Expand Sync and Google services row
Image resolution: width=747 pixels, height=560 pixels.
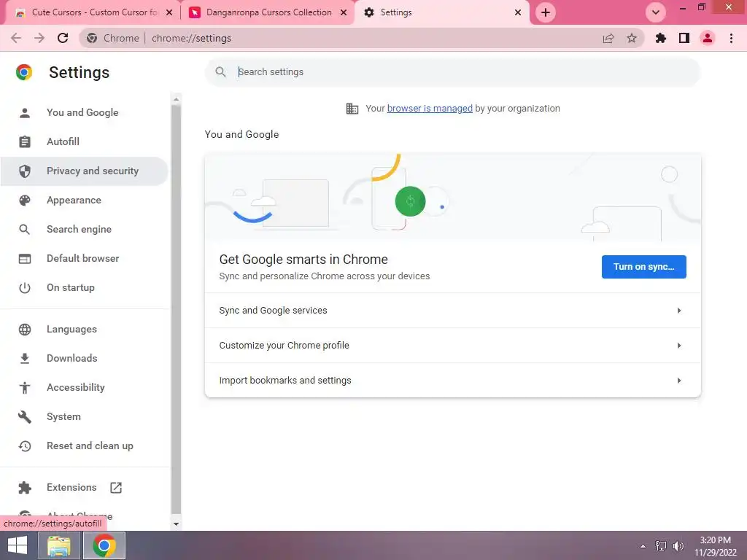452,311
